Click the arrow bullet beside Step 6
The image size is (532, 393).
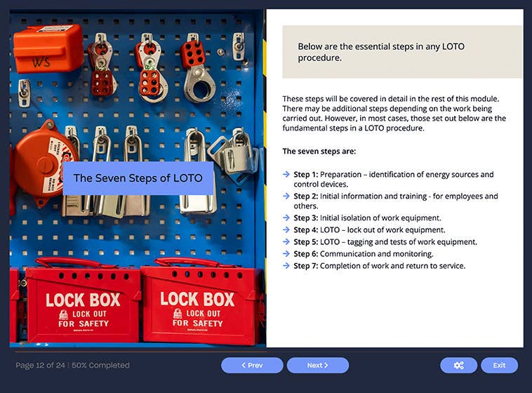(286, 254)
